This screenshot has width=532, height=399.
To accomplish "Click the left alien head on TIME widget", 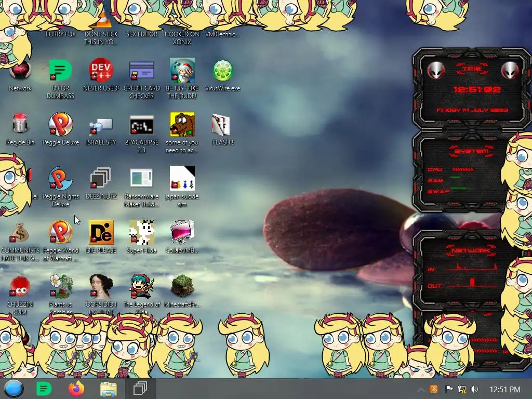I will click(x=436, y=70).
